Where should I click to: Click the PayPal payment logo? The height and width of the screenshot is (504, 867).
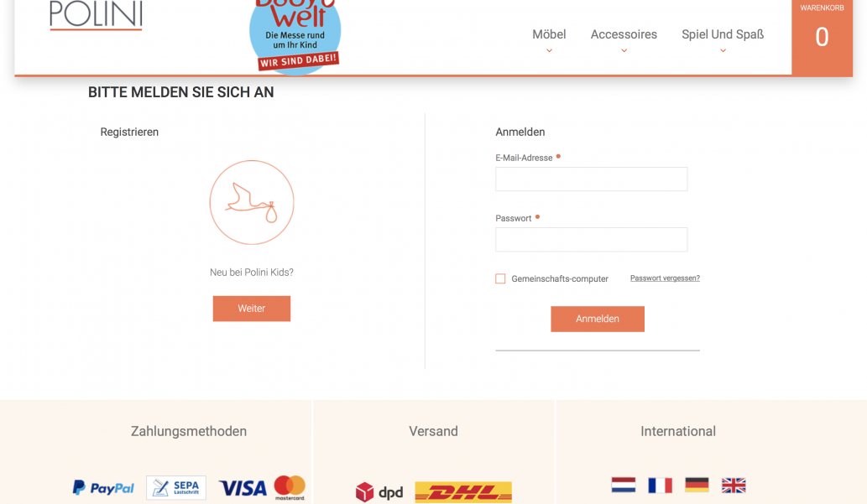[103, 488]
